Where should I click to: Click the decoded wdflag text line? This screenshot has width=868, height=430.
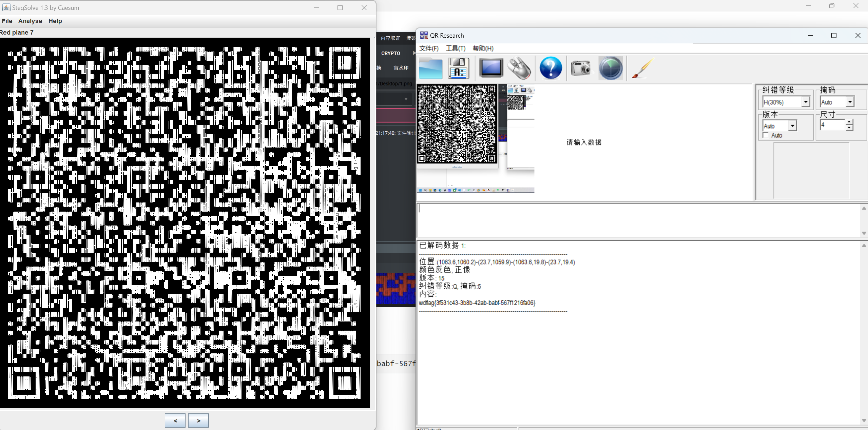tap(477, 303)
